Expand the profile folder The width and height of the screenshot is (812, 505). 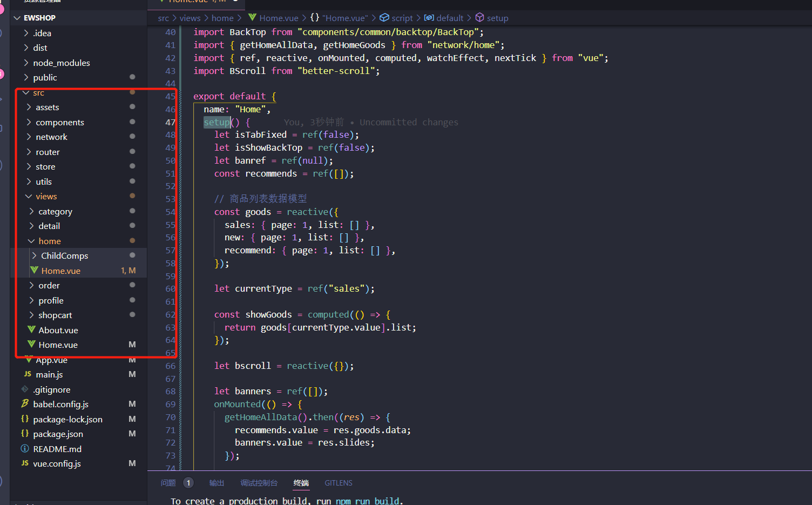pos(51,301)
